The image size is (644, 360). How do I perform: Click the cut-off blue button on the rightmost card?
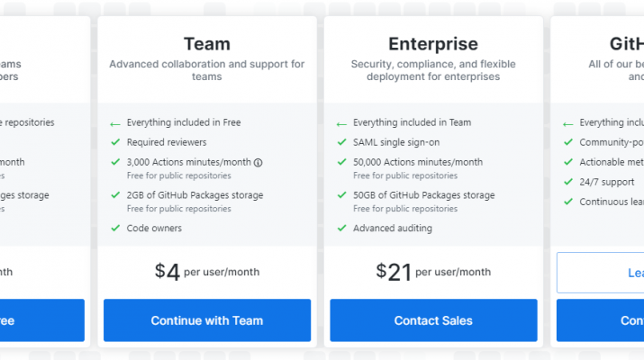pyautogui.click(x=601, y=320)
